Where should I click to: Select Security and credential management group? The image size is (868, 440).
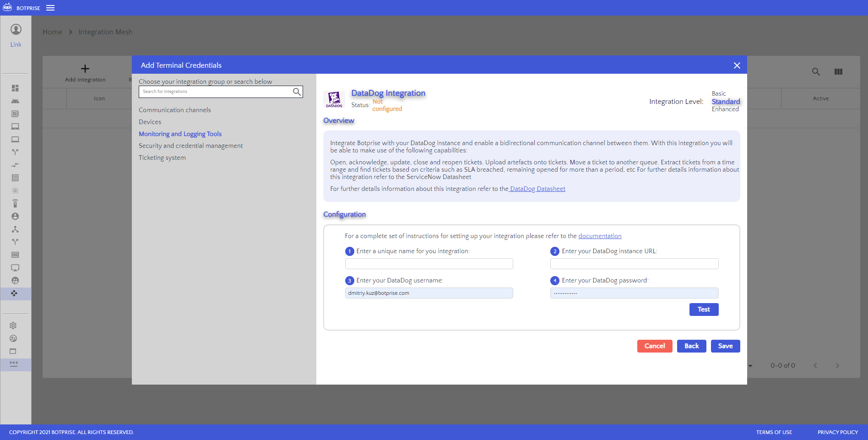(x=191, y=146)
